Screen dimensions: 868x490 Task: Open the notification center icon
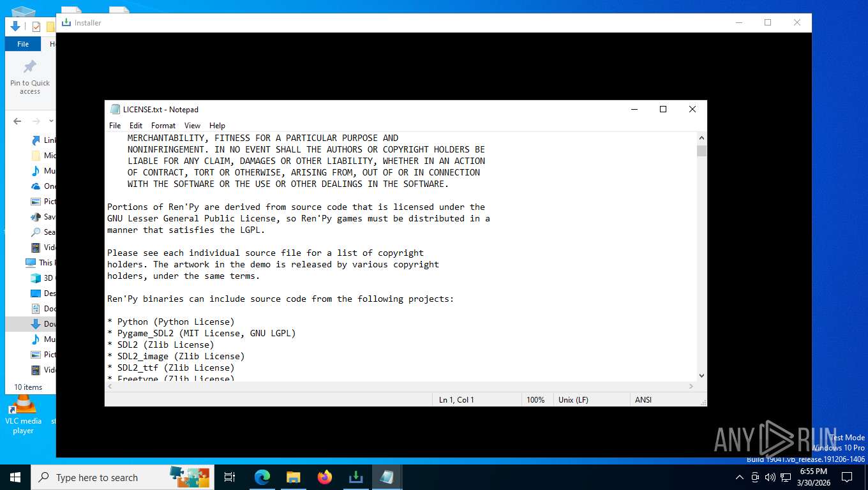pyautogui.click(x=847, y=477)
